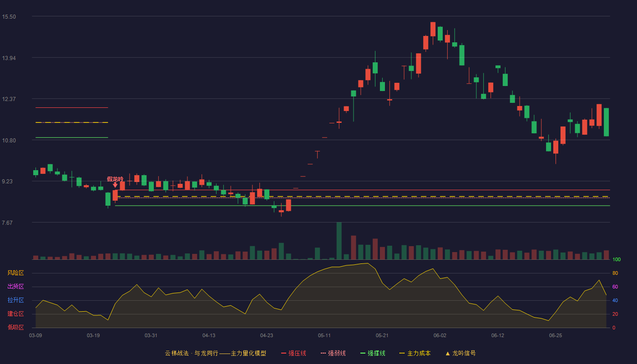Click the 12.37 price axis label
Image resolution: width=637 pixels, height=364 pixels.
click(x=9, y=99)
